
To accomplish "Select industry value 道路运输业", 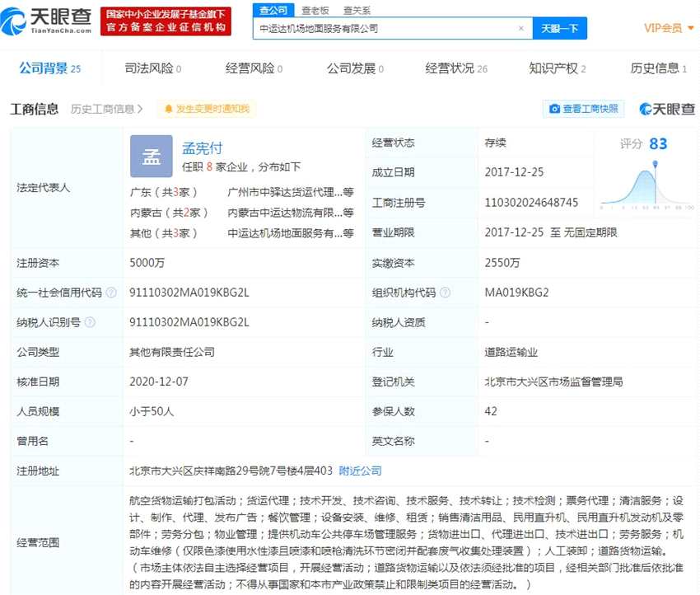I will coord(511,352).
